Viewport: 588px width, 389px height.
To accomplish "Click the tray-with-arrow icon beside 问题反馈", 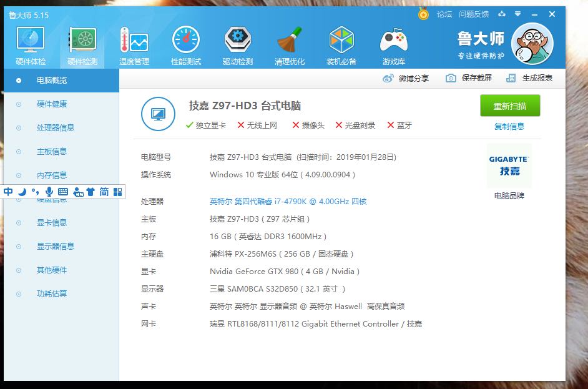I will 502,14.
